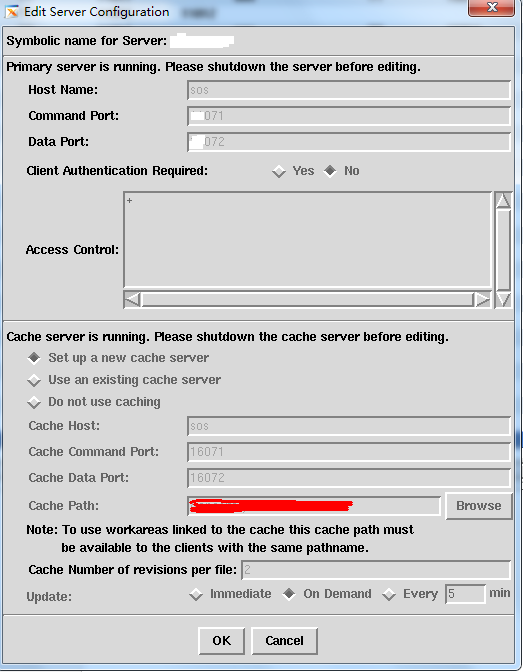The width and height of the screenshot is (523, 672).
Task: Click the Access Control scroll up arrow
Action: tap(503, 200)
